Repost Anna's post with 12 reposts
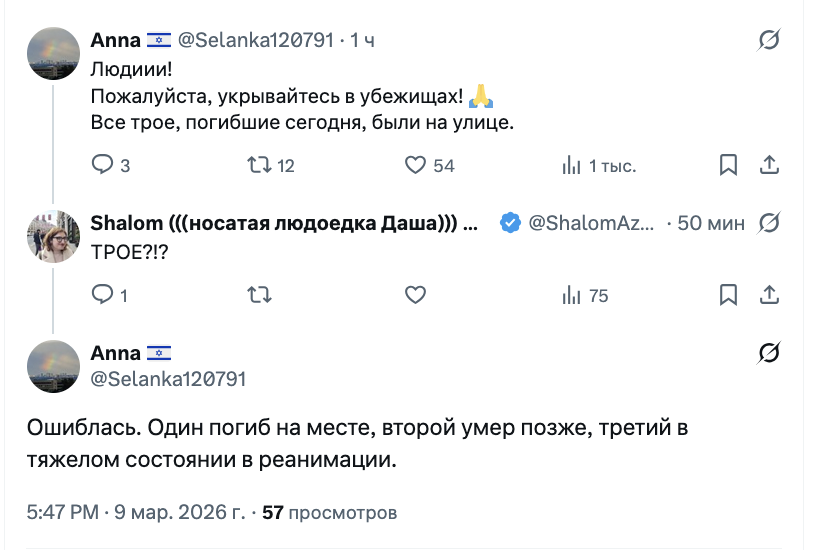 tap(259, 165)
